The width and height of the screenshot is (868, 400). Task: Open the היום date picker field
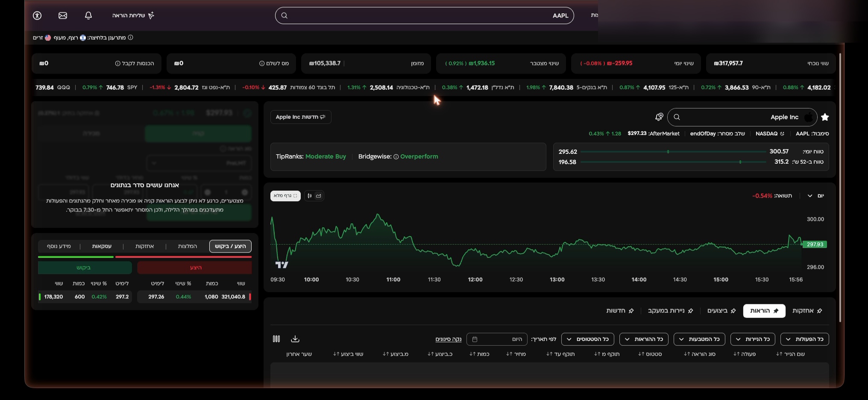point(497,339)
